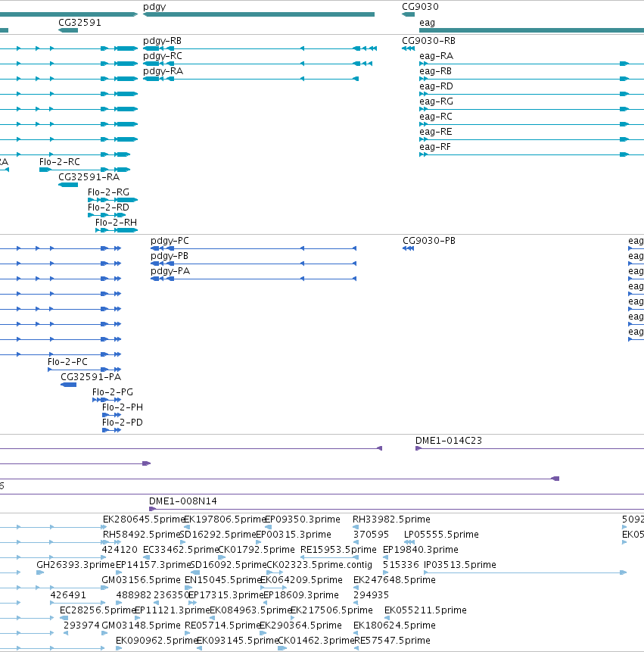Click the CK02323.5prime.contig label

(319, 565)
